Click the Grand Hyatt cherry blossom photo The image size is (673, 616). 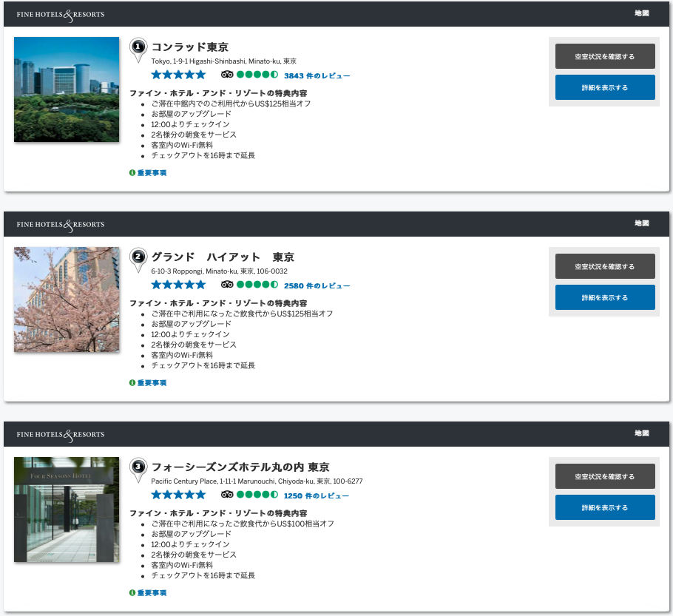[67, 299]
